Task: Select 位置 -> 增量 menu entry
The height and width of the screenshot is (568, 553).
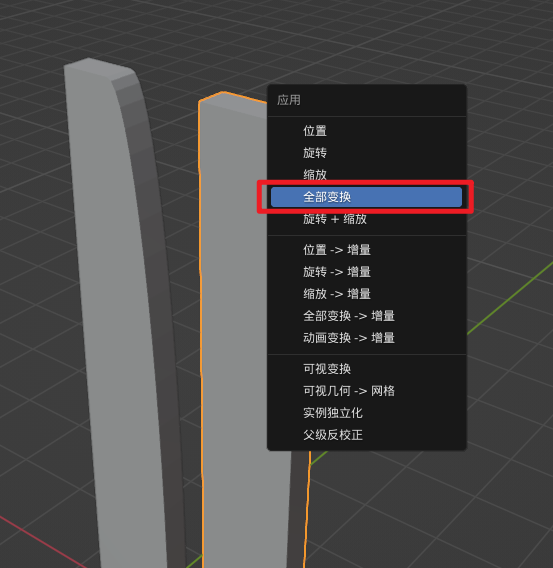Action: [x=366, y=250]
